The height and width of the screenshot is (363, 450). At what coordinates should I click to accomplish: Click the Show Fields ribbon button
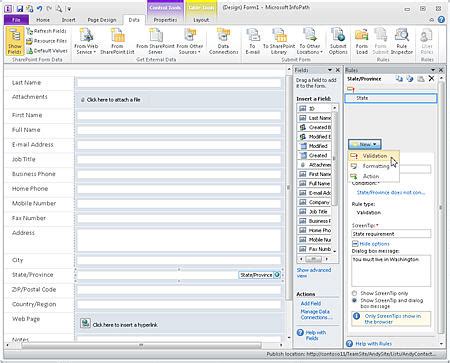click(x=15, y=41)
